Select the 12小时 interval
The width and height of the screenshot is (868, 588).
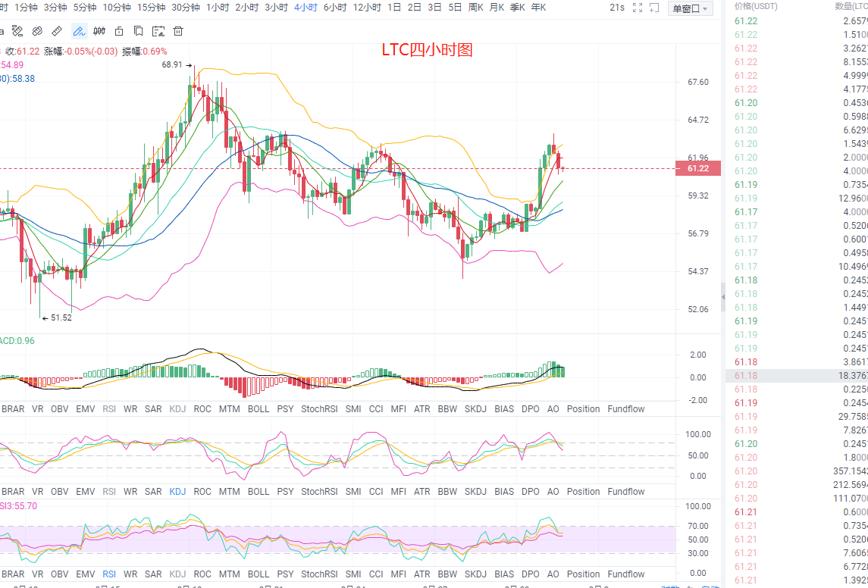pos(367,8)
